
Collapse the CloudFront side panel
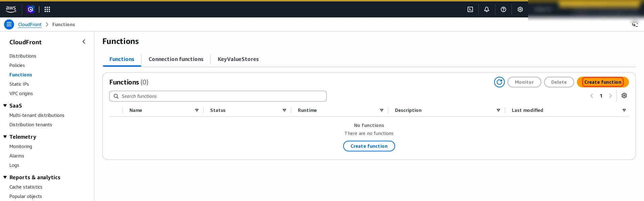pos(84,42)
